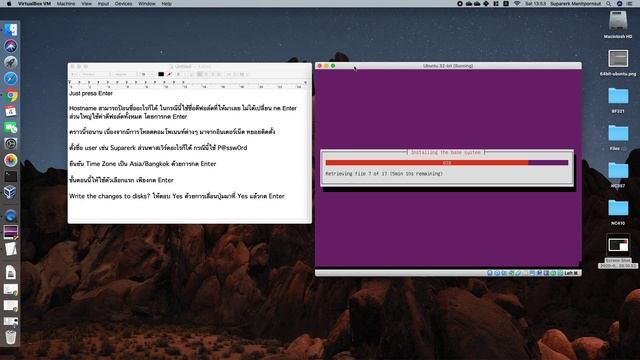Open Siri icon in menu bar
Screen dimensions: 640x360
pyautogui.click(x=619, y=4)
